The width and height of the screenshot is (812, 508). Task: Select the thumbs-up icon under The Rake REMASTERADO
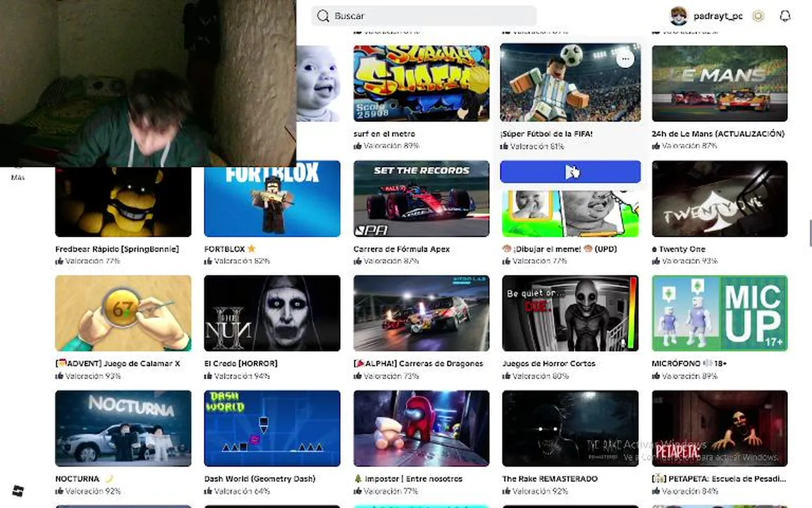(x=506, y=491)
